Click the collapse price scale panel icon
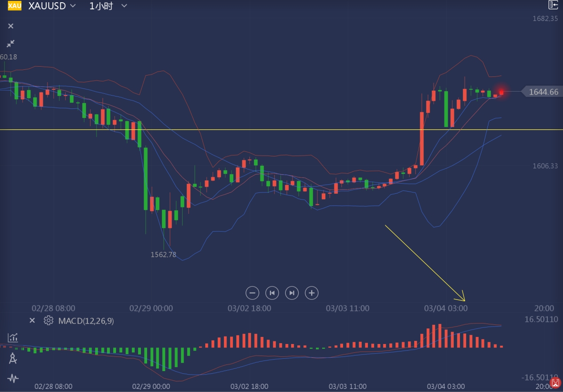Image resolution: width=563 pixels, height=392 pixels. click(x=553, y=5)
